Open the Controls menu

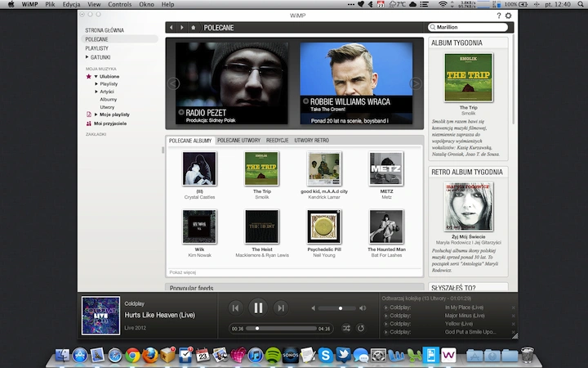click(x=119, y=5)
